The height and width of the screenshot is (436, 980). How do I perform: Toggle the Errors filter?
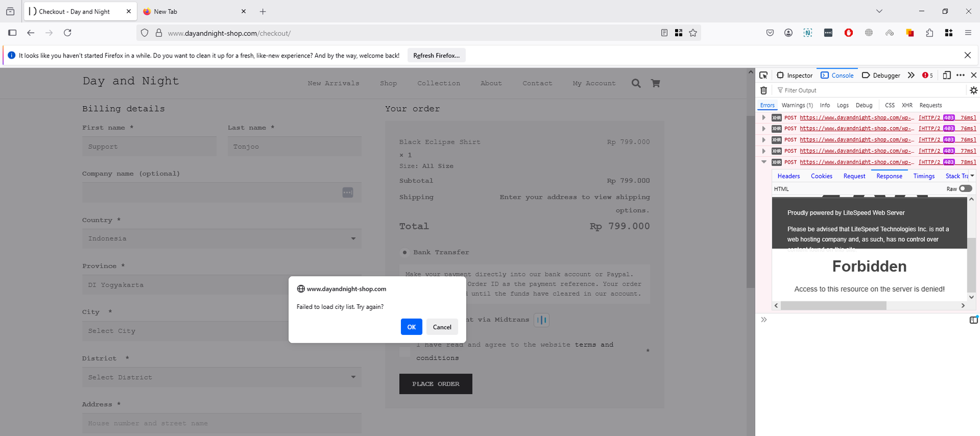[x=767, y=105]
